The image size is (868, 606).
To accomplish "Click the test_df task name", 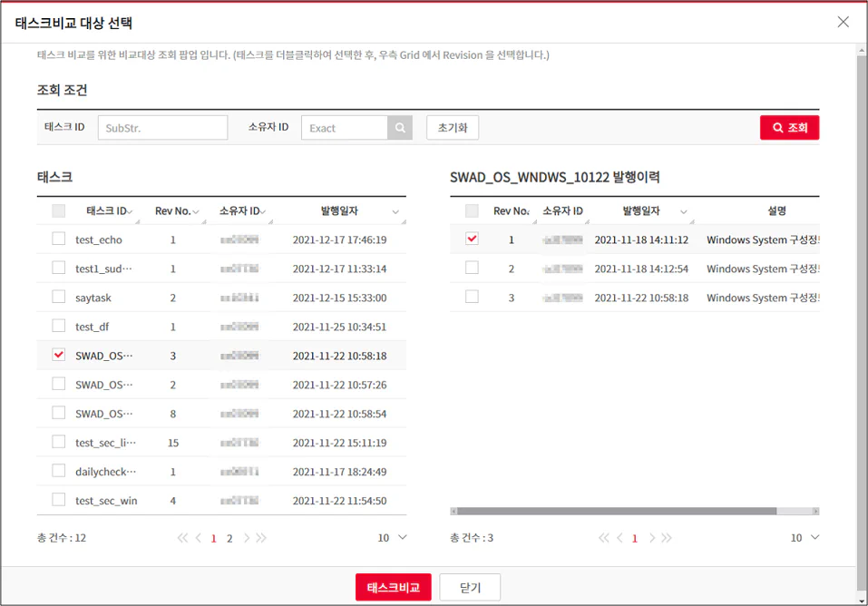I will (92, 327).
